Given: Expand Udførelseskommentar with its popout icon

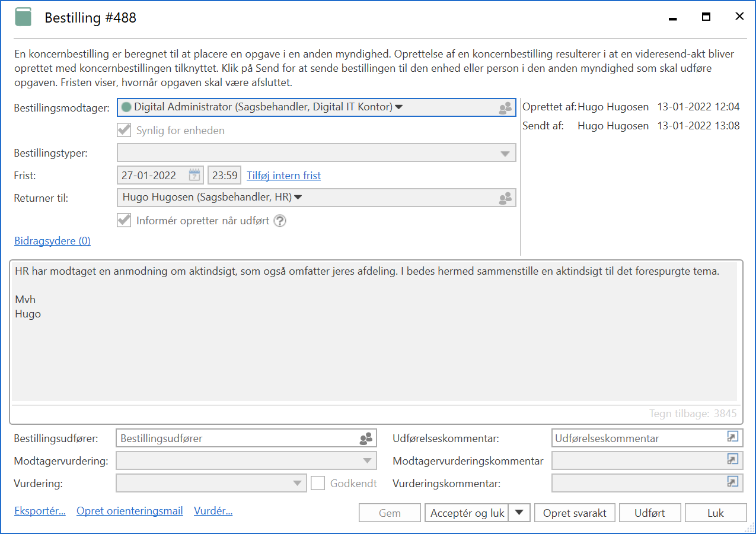Looking at the screenshot, I should [x=733, y=437].
